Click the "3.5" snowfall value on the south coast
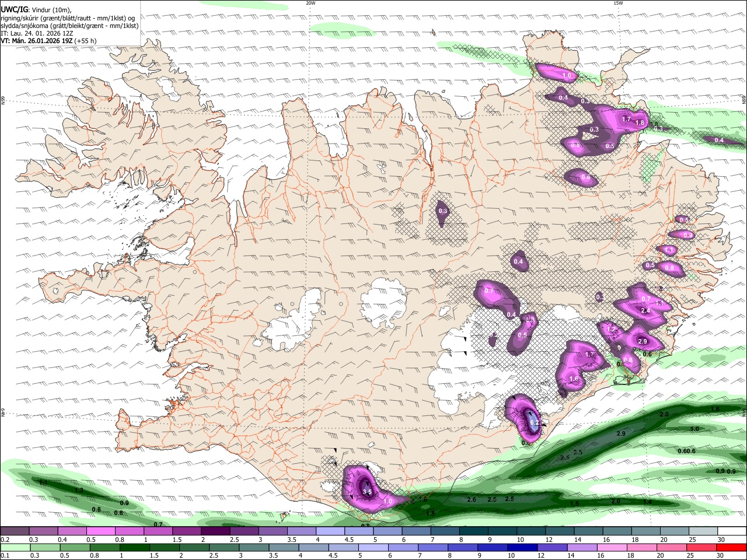The width and height of the screenshot is (747, 560). (367, 492)
